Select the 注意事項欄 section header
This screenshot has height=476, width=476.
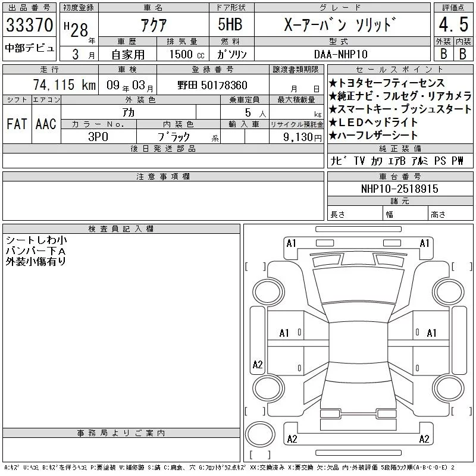click(x=163, y=177)
